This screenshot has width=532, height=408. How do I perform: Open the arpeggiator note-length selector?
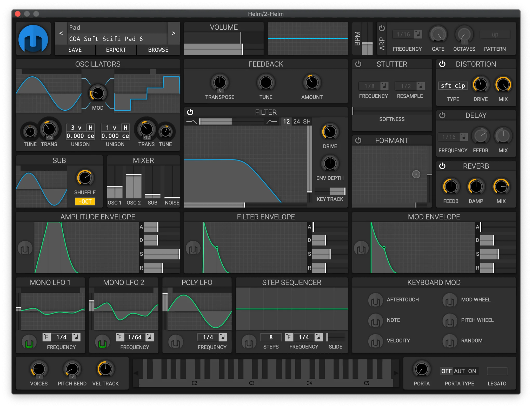click(x=407, y=34)
